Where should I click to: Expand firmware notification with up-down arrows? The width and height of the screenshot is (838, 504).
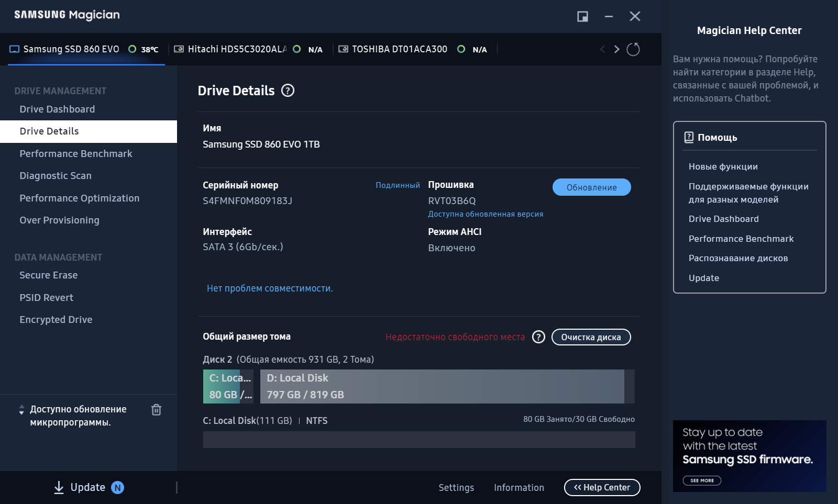pos(21,410)
